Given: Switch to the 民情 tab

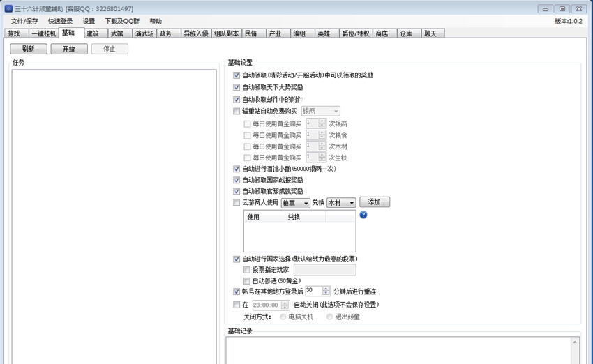Looking at the screenshot, I should coord(254,33).
